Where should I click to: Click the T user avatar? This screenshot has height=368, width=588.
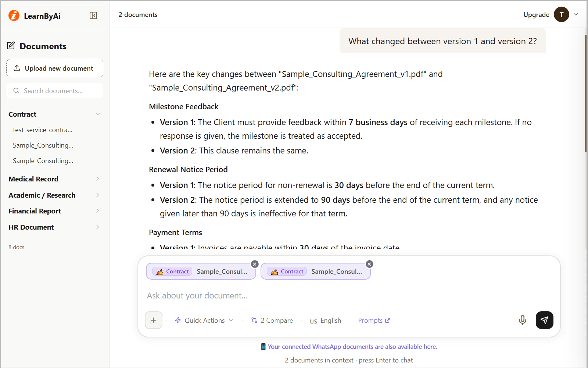pos(561,14)
